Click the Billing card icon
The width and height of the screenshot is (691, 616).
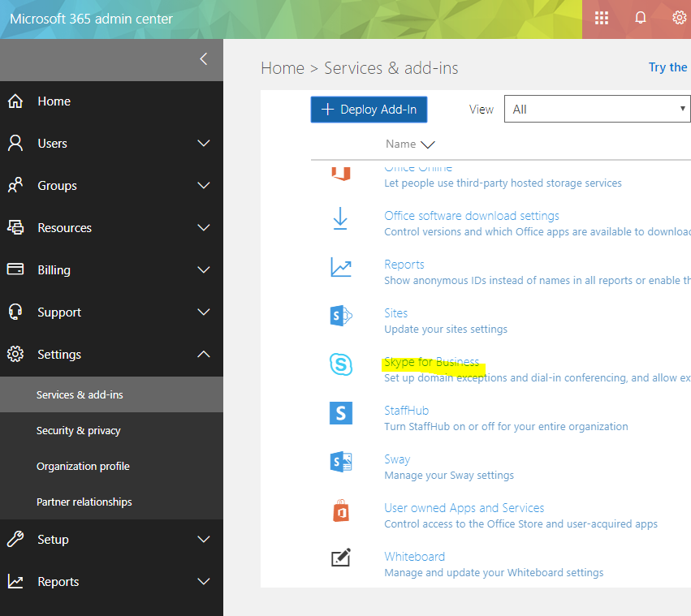click(15, 269)
